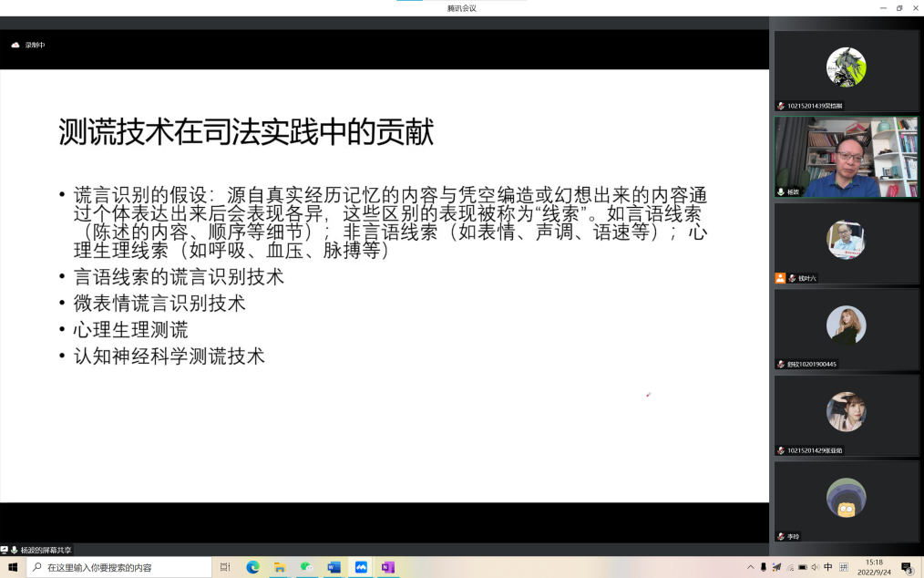This screenshot has height=578, width=924.
Task: Open File Explorer from the taskbar
Action: point(280,567)
